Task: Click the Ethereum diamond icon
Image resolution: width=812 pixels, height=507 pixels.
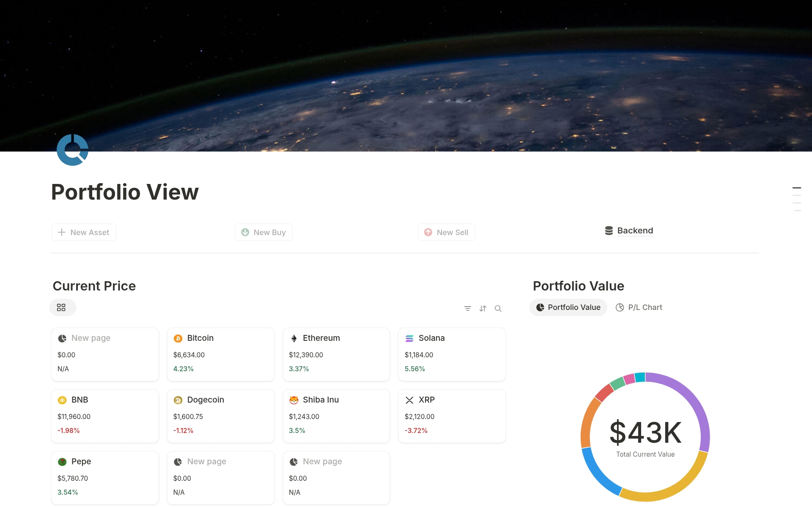Action: pos(294,338)
